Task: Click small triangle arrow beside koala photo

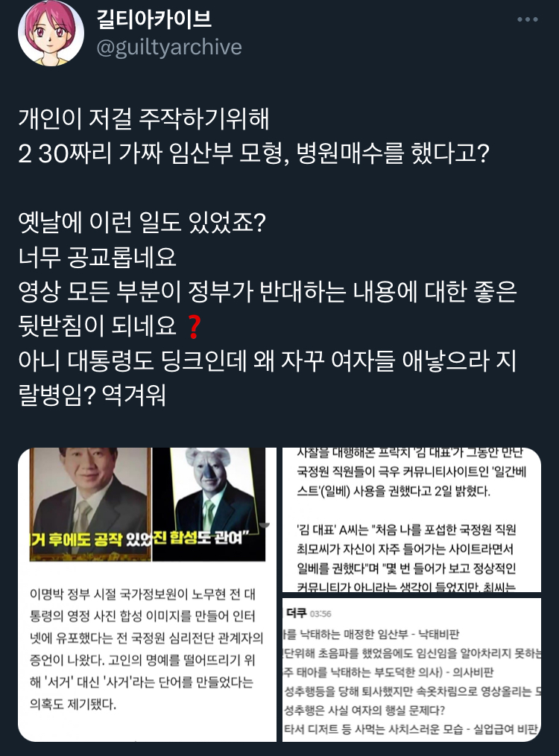Action: 264,525
